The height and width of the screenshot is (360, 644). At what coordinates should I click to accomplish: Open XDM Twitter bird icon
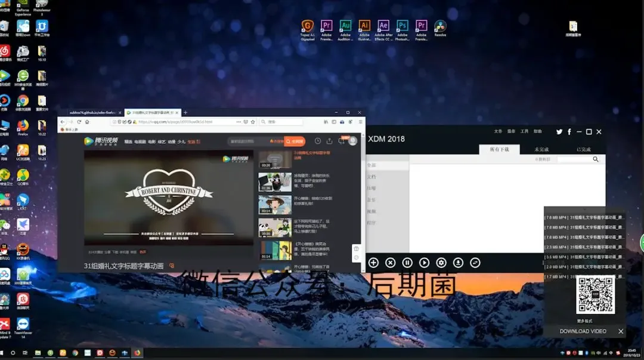(559, 132)
